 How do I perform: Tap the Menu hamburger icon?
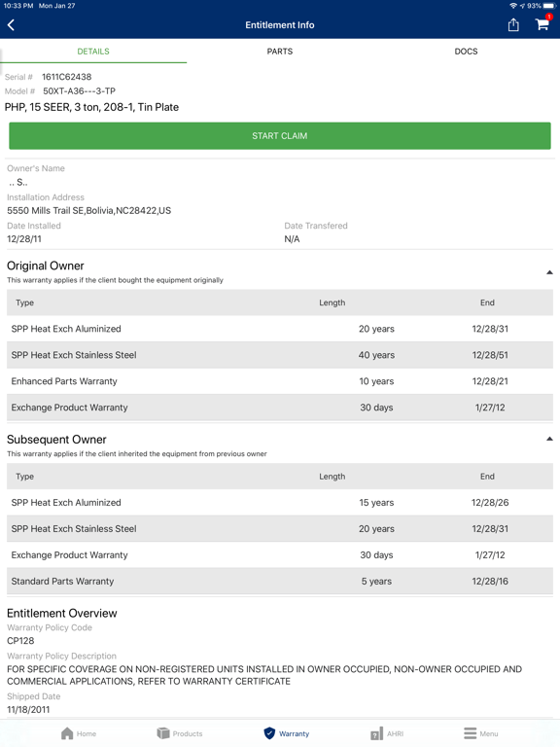(x=470, y=733)
